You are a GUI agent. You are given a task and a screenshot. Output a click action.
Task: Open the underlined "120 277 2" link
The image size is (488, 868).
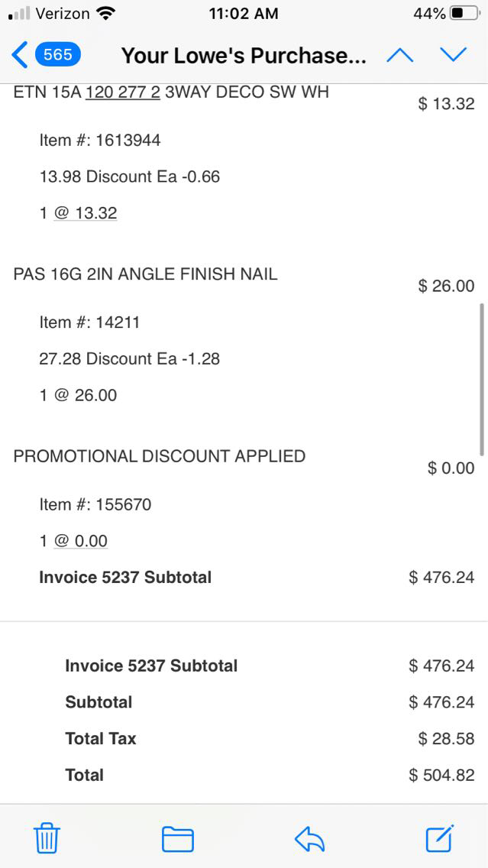pyautogui.click(x=123, y=92)
